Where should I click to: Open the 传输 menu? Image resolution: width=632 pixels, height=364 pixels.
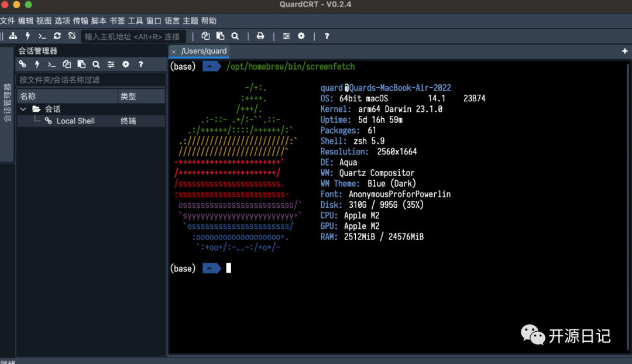[x=81, y=21]
